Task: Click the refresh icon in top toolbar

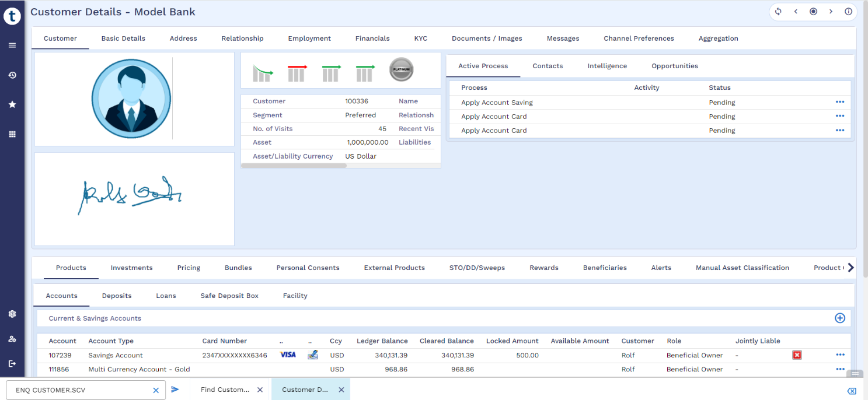Action: click(x=778, y=12)
